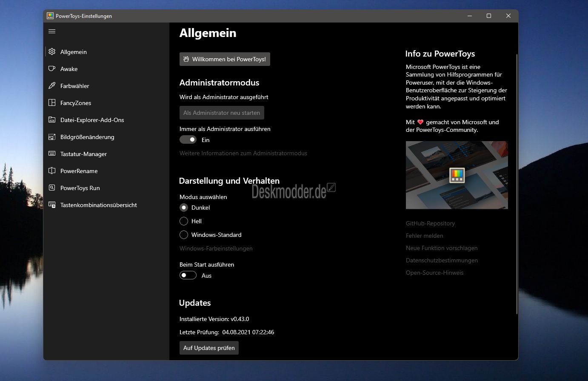This screenshot has height=381, width=588.
Task: Click Neue Funktion vorschlagen link
Action: [x=442, y=248]
